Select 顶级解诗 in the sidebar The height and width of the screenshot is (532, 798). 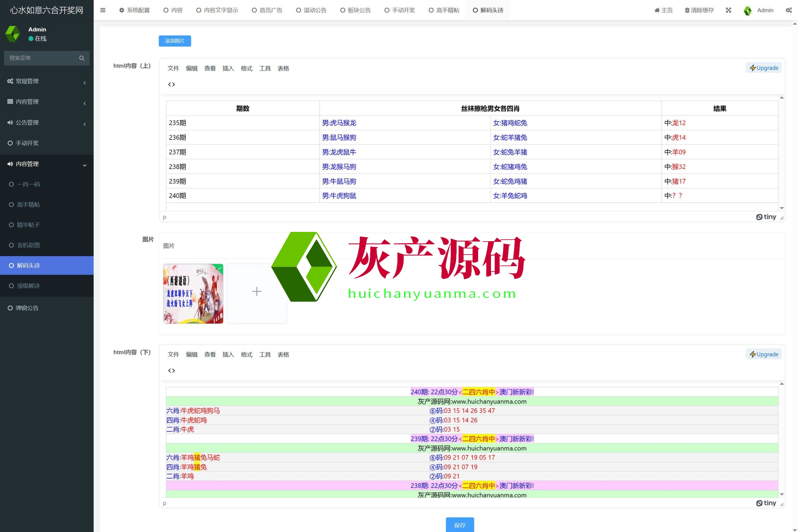coord(28,286)
